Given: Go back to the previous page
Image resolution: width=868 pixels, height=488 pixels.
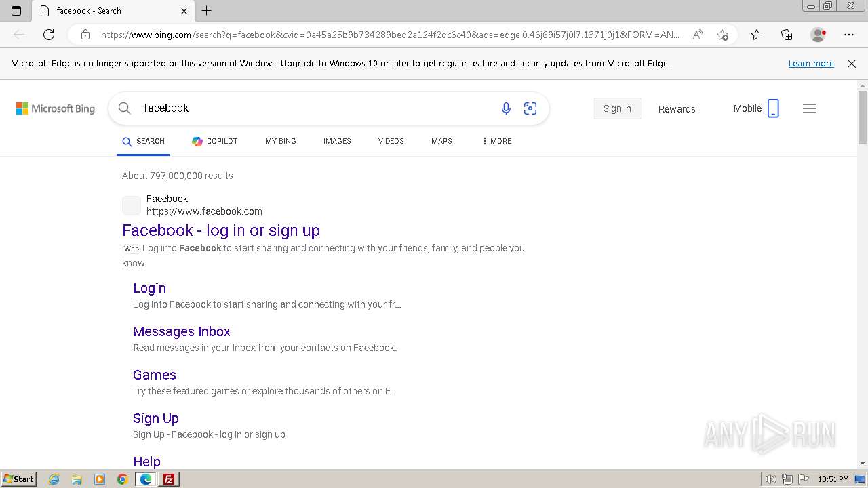Looking at the screenshot, I should click(x=19, y=35).
